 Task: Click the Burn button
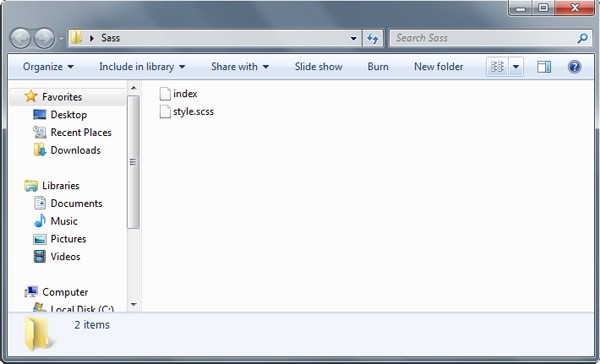[378, 67]
